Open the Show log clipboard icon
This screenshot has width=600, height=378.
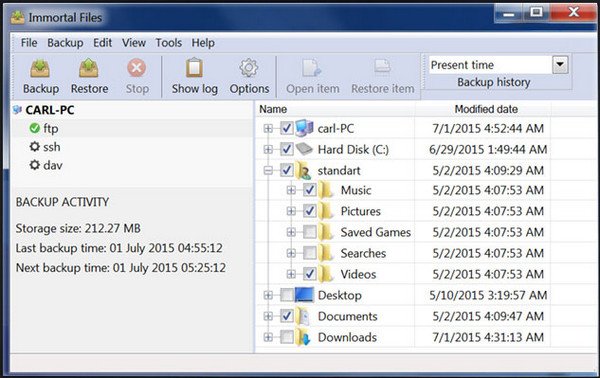click(x=194, y=68)
